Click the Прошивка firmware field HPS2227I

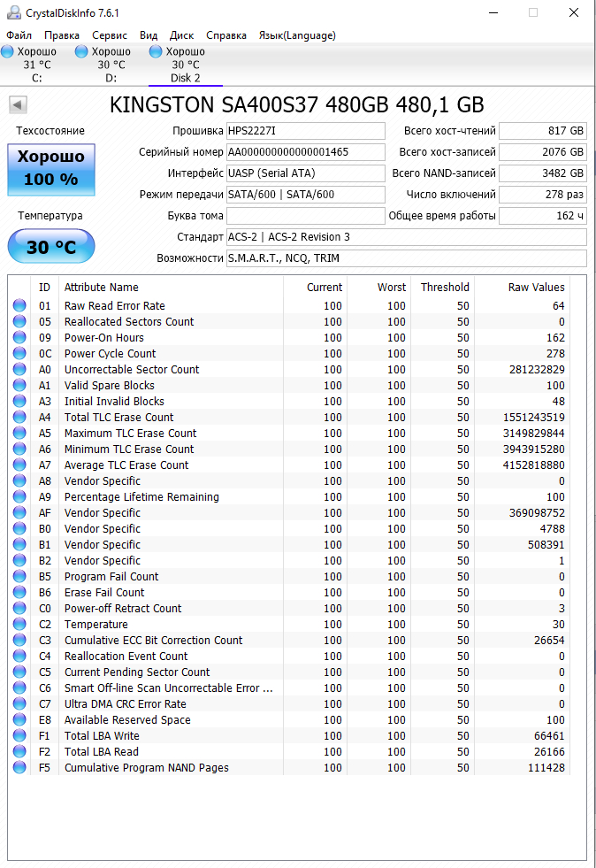coord(305,131)
